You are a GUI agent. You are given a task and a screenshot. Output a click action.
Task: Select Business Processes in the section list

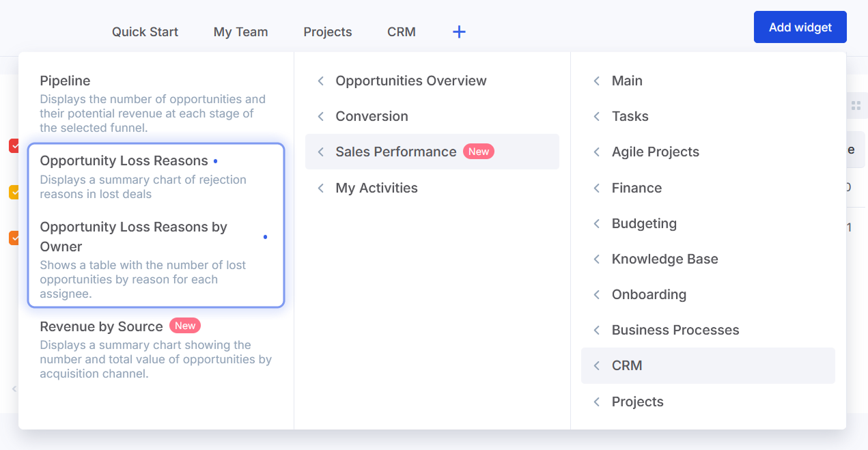pos(675,331)
